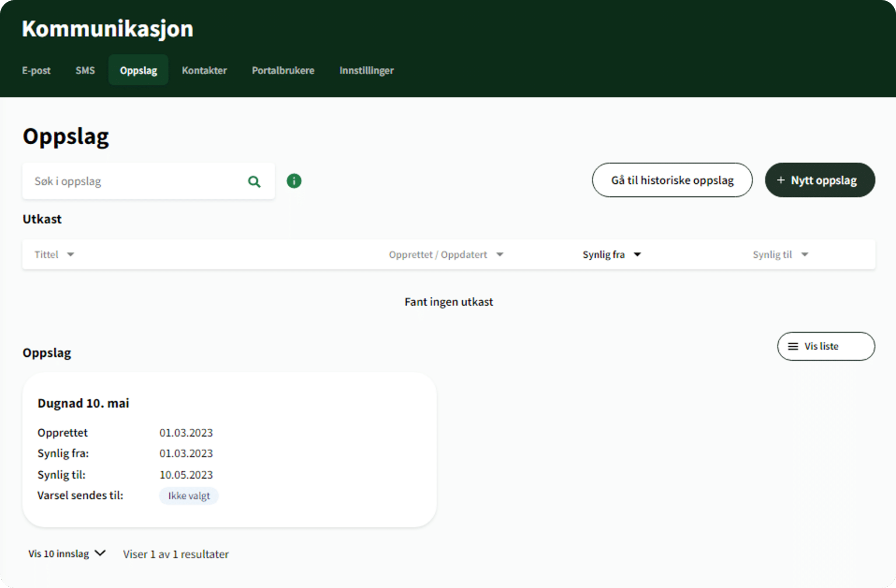Viewport: 896px width, 588px height.
Task: Go to the Kontakter tab
Action: coord(204,70)
